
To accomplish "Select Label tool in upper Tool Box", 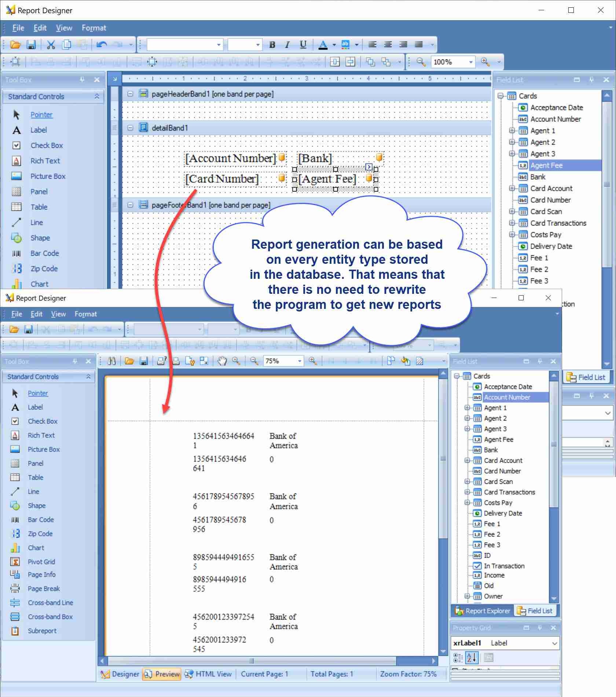I will pyautogui.click(x=38, y=130).
